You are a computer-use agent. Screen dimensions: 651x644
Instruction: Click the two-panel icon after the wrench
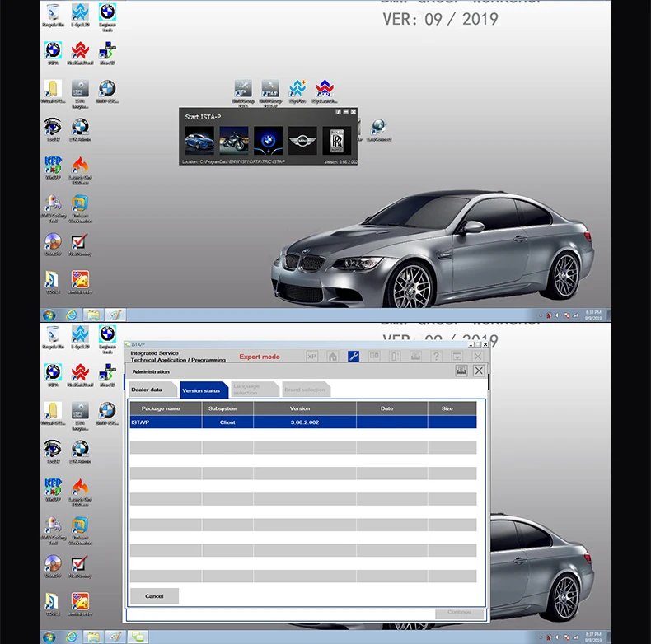pos(374,356)
